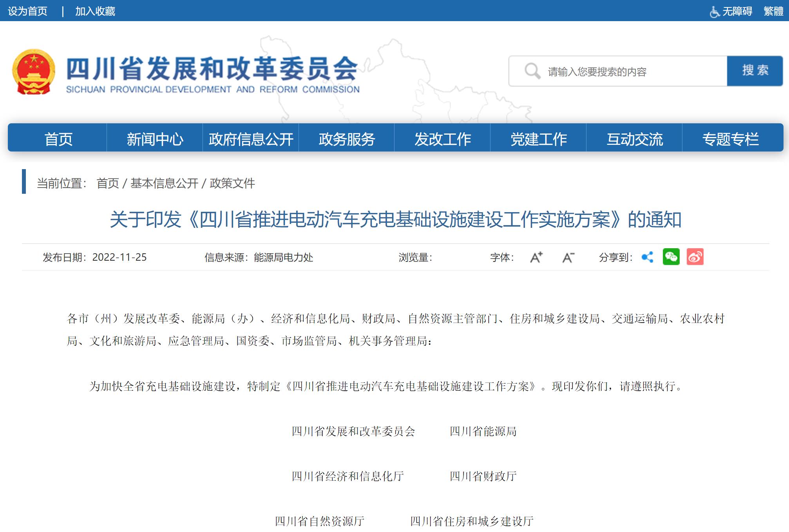The width and height of the screenshot is (789, 532).
Task: Switch to 繁體 traditional Chinese
Action: [x=773, y=11]
